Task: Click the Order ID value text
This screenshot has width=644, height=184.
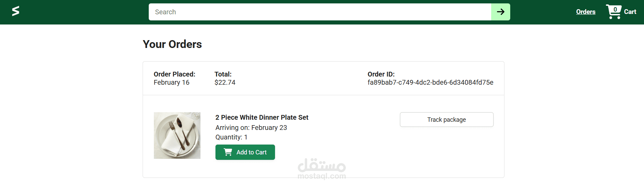Action: [x=430, y=82]
